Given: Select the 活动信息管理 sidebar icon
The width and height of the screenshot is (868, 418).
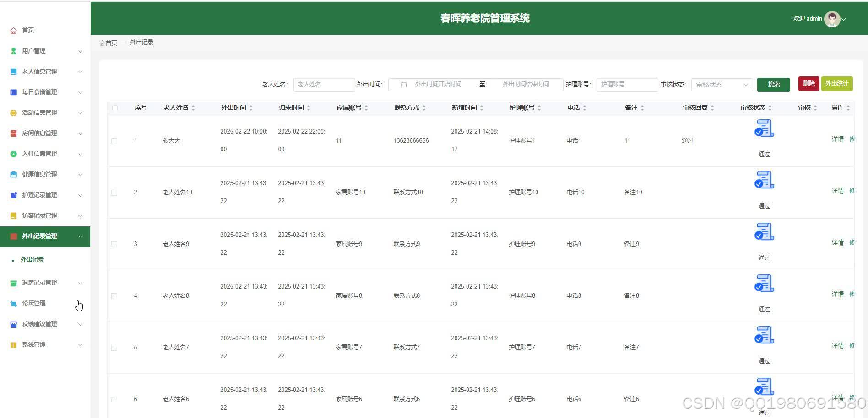Looking at the screenshot, I should click(x=13, y=113).
